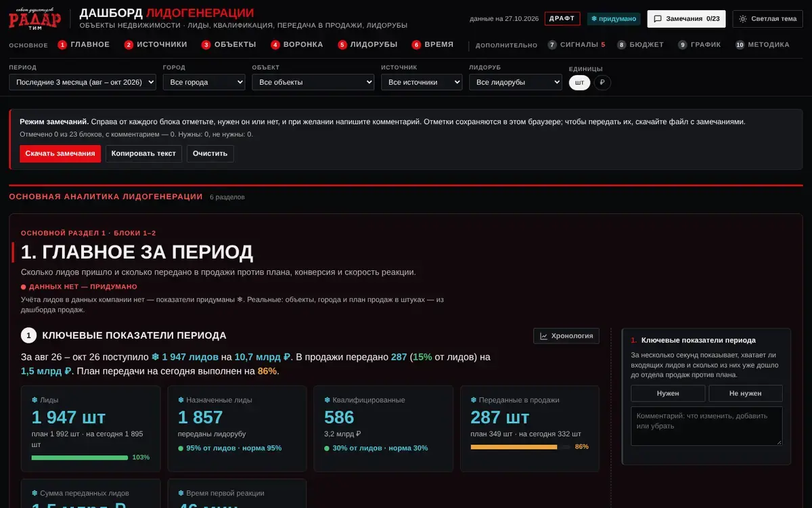The height and width of the screenshot is (508, 812).
Task: Open Методика additional tab
Action: [762, 45]
